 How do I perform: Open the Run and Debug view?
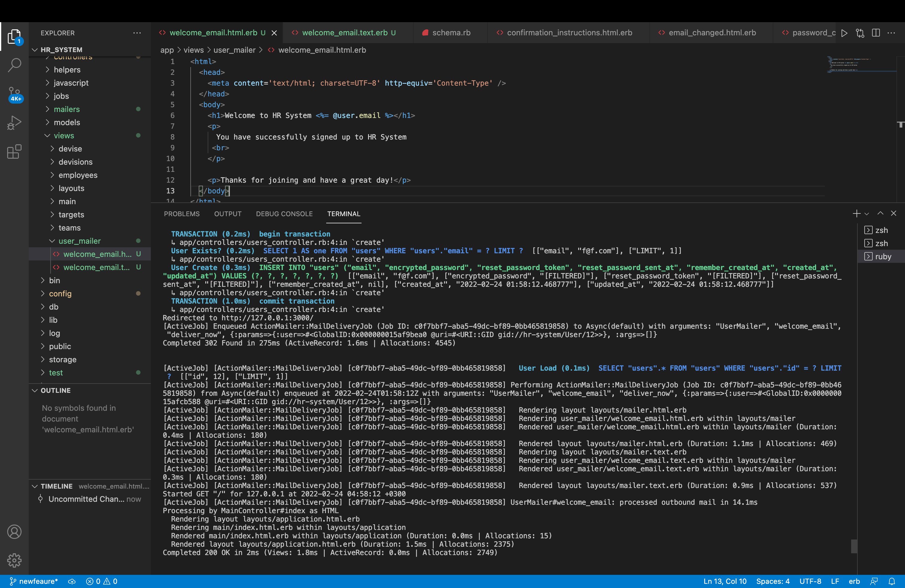point(14,122)
